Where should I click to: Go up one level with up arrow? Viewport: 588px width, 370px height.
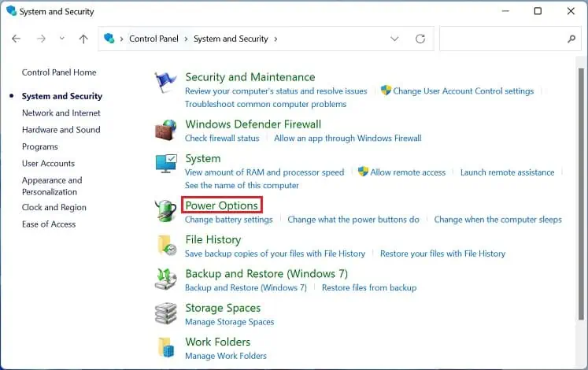click(x=83, y=39)
